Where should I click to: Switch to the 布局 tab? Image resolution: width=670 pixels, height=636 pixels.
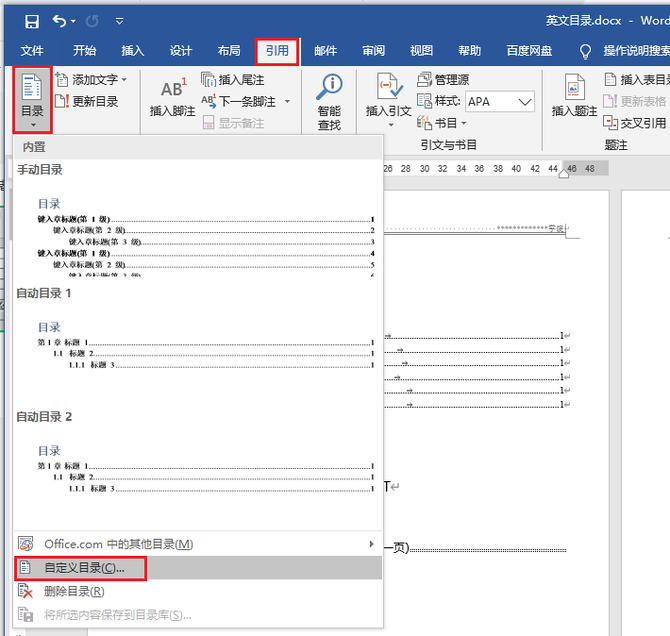pos(229,51)
